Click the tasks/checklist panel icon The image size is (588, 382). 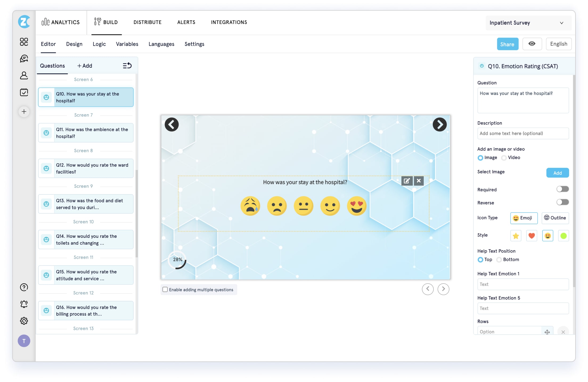(24, 92)
